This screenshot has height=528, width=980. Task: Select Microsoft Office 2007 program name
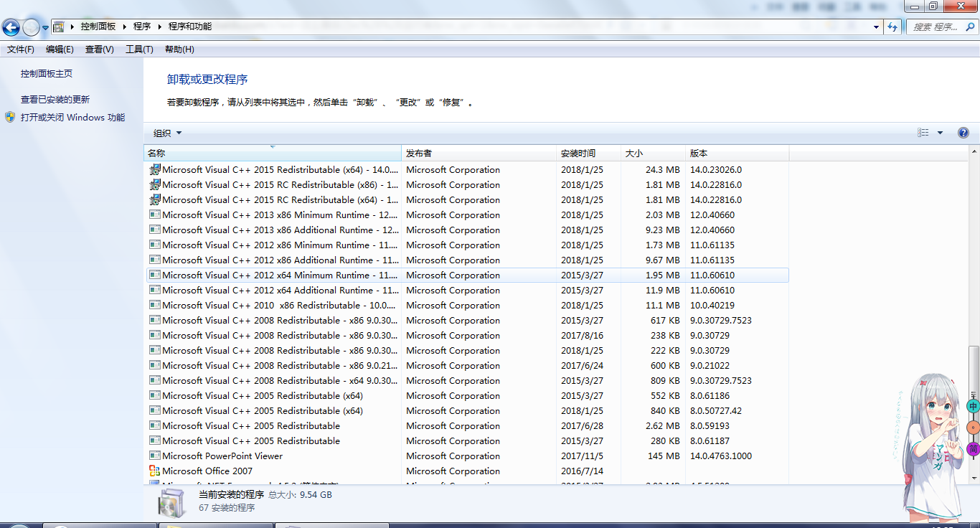(x=207, y=471)
